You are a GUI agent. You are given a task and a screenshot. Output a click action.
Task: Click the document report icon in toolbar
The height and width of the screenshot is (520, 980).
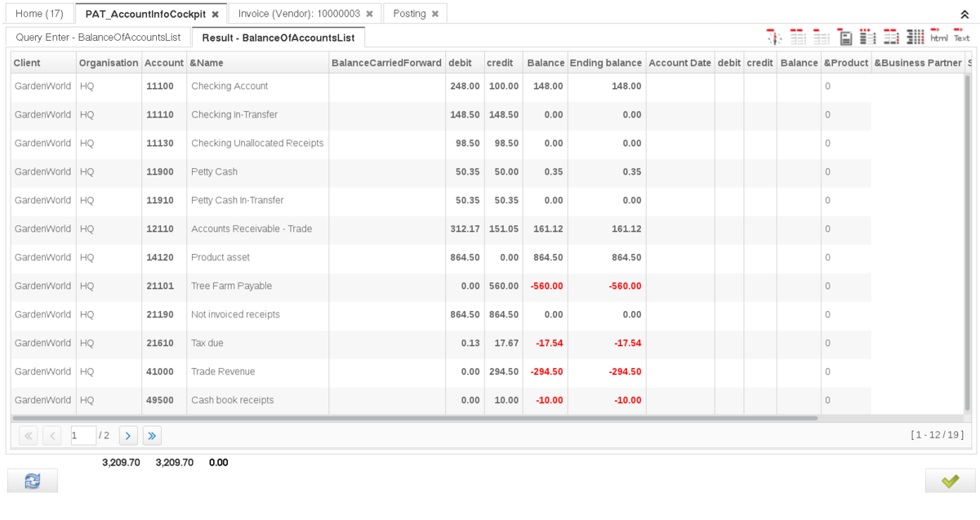846,38
